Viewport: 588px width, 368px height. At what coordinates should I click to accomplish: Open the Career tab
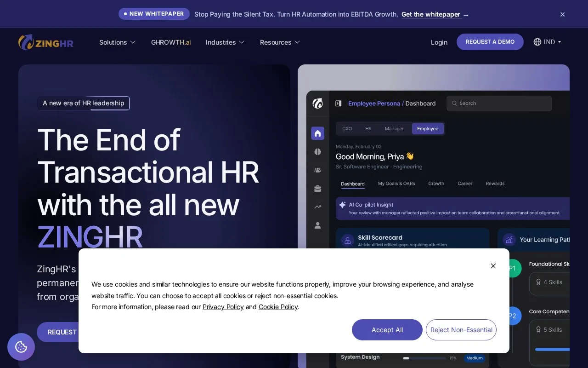[465, 184]
